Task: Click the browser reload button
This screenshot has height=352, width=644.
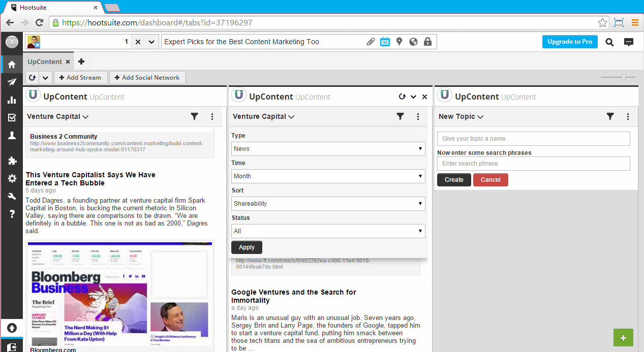Action: pos(39,22)
